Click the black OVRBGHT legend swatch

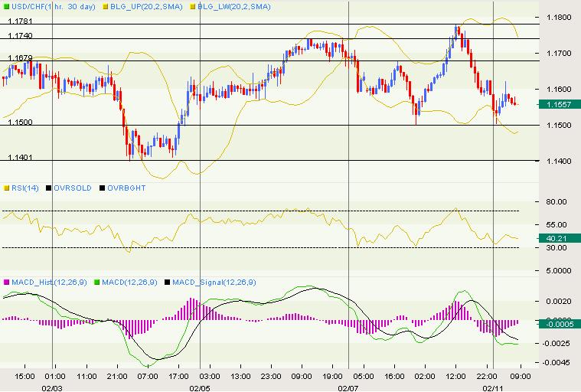coord(103,188)
